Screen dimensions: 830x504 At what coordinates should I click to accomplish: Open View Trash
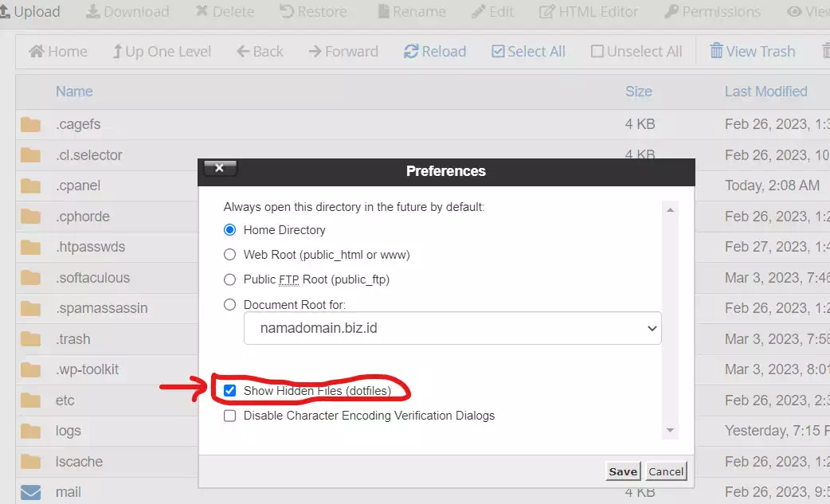[x=752, y=51]
